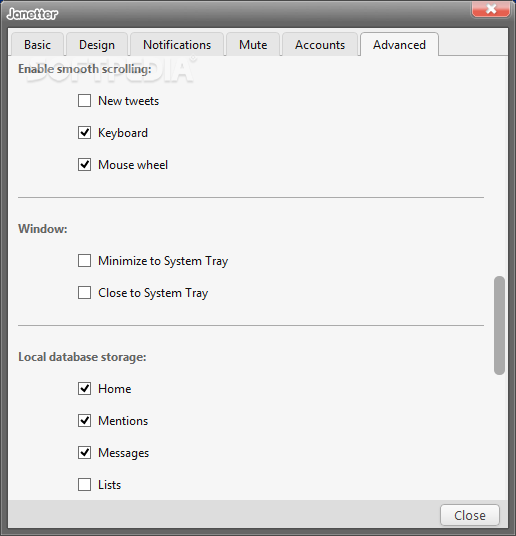Uncheck Home local database storage
The image size is (516, 536).
84,389
